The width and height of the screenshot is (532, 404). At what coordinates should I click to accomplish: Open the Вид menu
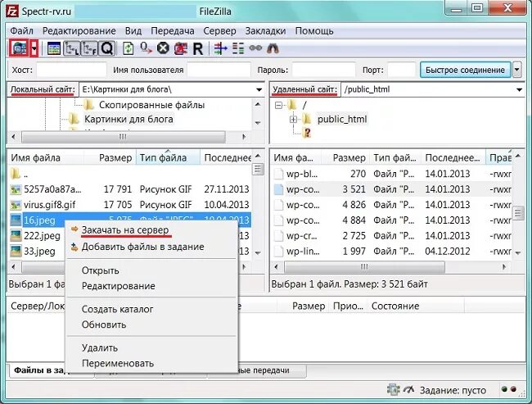(x=133, y=31)
